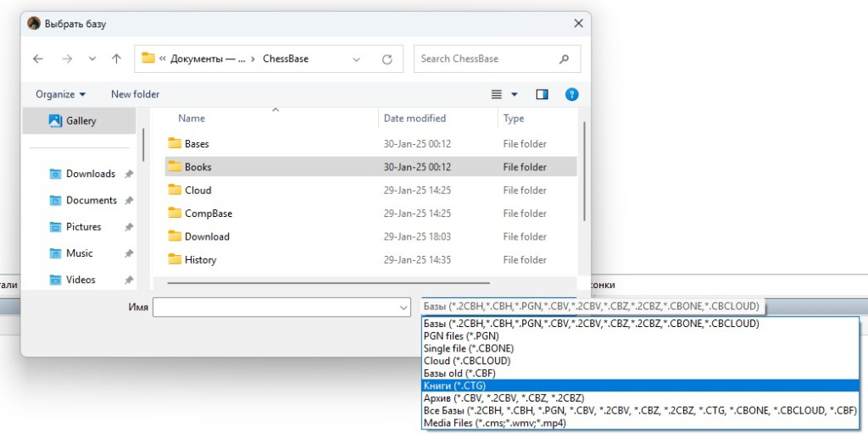Click the vertical scrollbar of file list
868x438 pixels.
click(x=583, y=172)
